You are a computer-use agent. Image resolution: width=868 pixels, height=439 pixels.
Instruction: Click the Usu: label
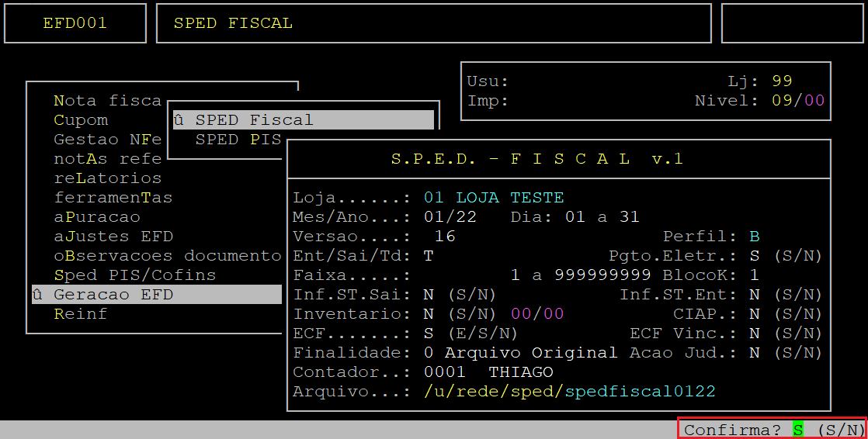(488, 81)
